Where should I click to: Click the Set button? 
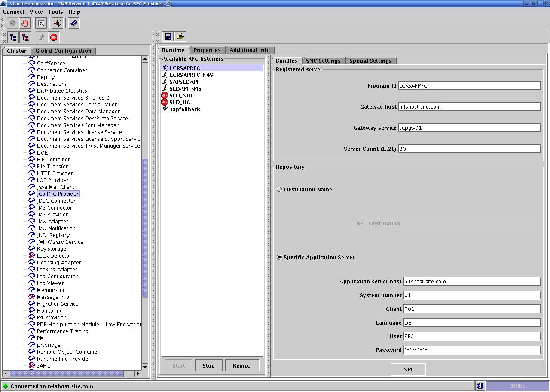pyautogui.click(x=408, y=369)
